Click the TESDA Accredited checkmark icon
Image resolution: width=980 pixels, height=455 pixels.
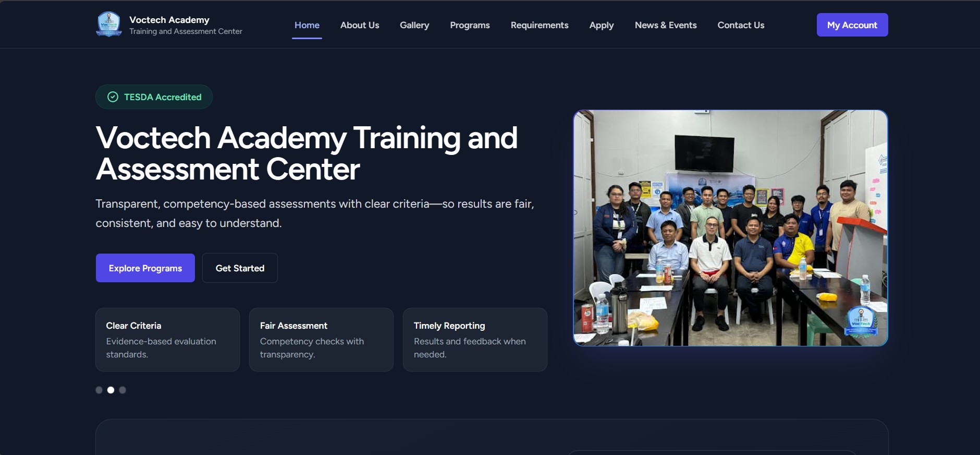pyautogui.click(x=113, y=97)
